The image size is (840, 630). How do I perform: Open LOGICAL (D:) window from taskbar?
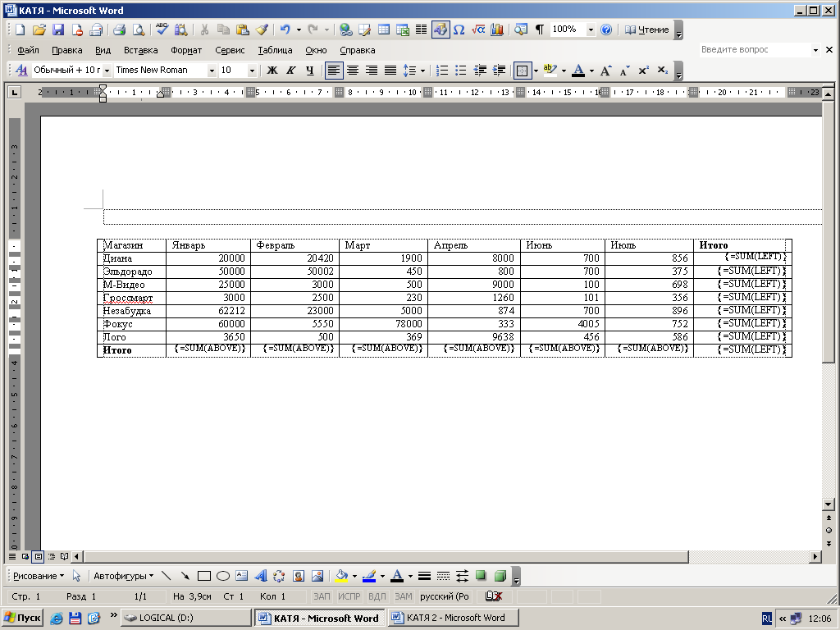186,618
